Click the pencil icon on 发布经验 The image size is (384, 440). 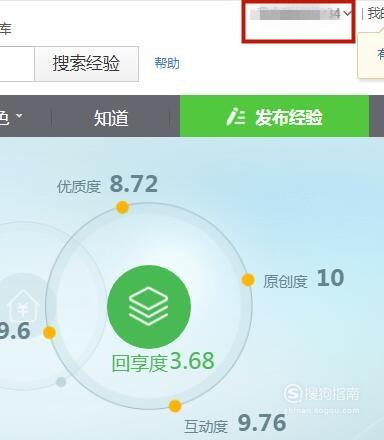click(235, 116)
